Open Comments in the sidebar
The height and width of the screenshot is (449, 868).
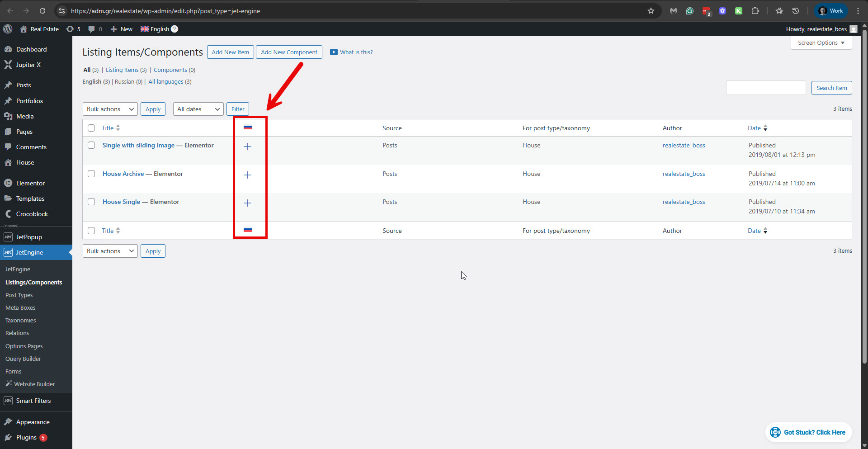[x=31, y=147]
